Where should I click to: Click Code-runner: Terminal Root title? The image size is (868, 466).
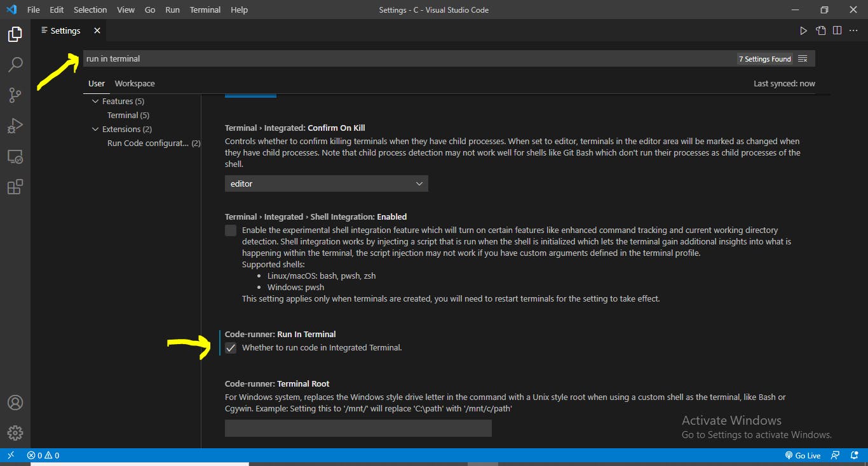pyautogui.click(x=277, y=384)
